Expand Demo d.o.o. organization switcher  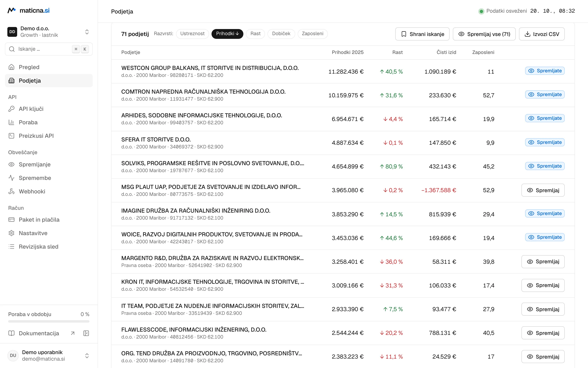pos(49,32)
